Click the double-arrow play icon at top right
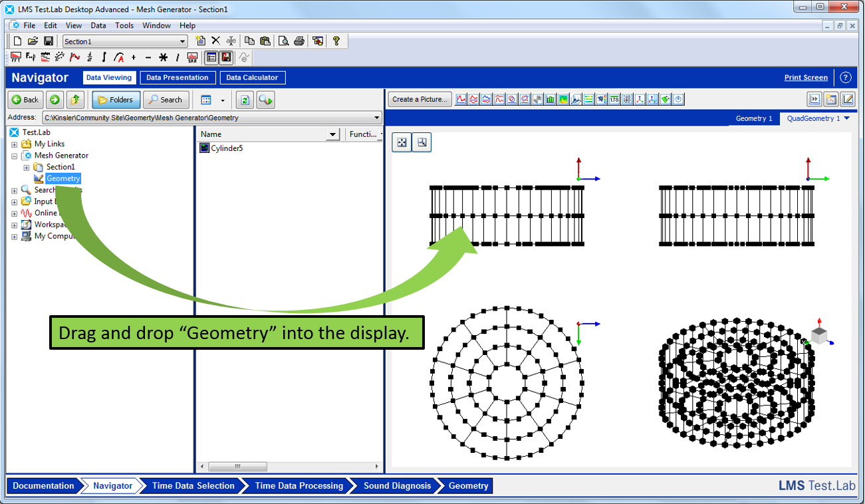This screenshot has width=865, height=504. (x=814, y=100)
